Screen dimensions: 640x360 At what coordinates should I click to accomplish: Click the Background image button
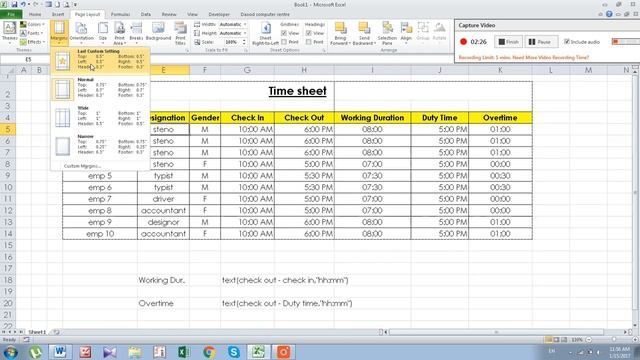[x=158, y=32]
